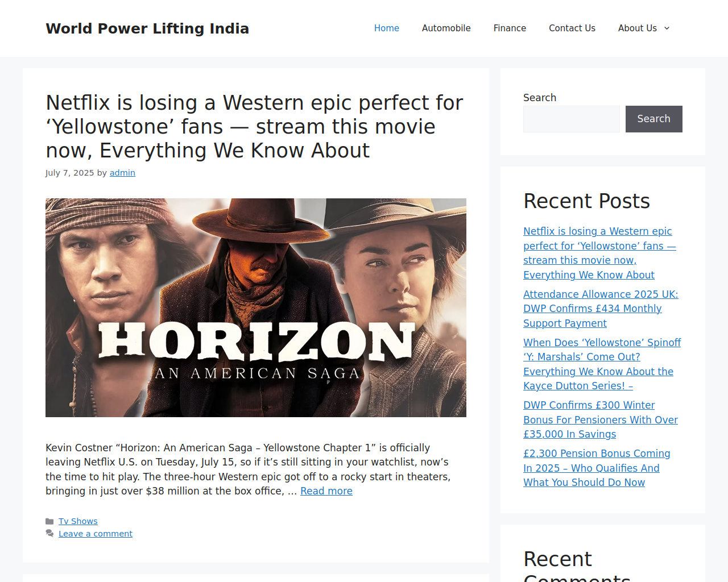Go to Home menu item
This screenshot has width=728, height=582.
click(x=387, y=28)
